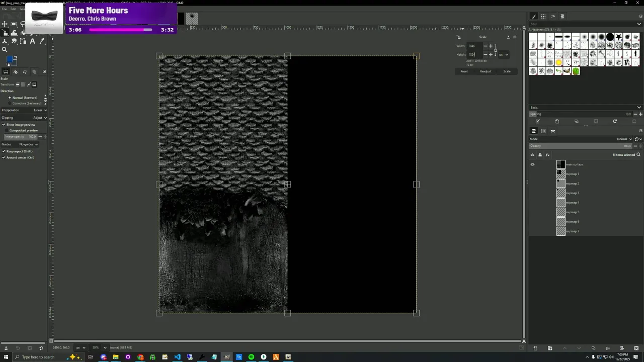Increase Width with plus button
This screenshot has width=644, height=362.
point(491,46)
